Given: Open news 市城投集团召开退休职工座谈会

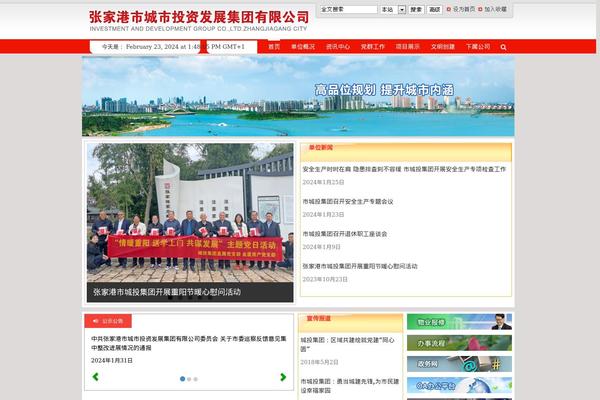Looking at the screenshot, I should click(345, 234).
